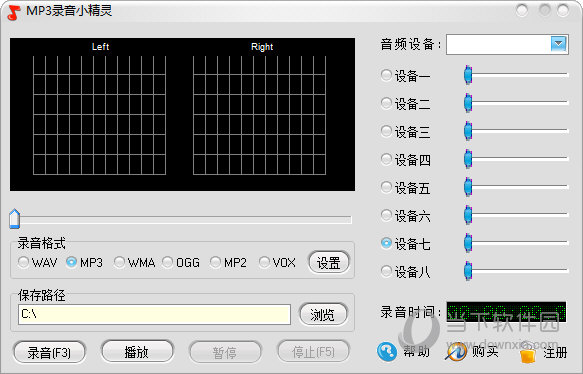The width and height of the screenshot is (583, 374).
Task: Click the Left channel level meter
Action: point(99,115)
